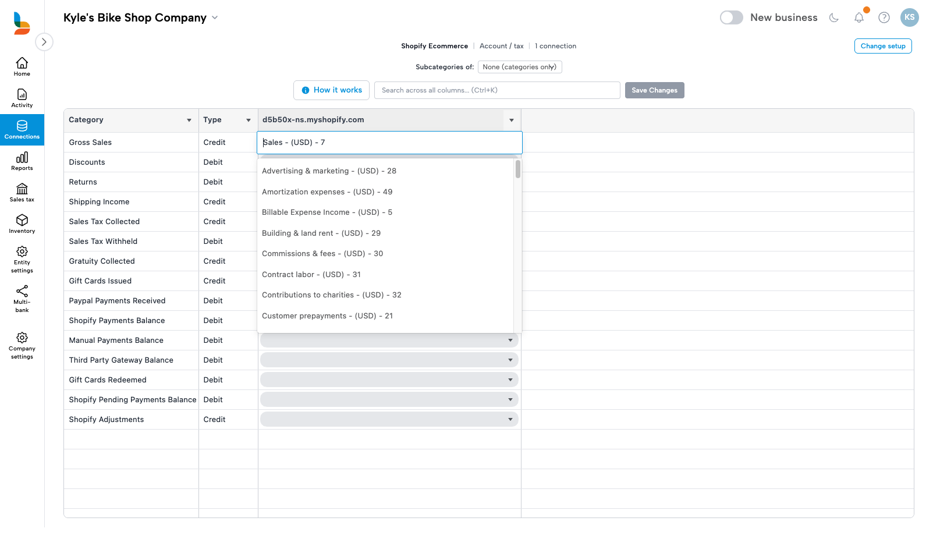Open the Type column filter arrow

(249, 120)
